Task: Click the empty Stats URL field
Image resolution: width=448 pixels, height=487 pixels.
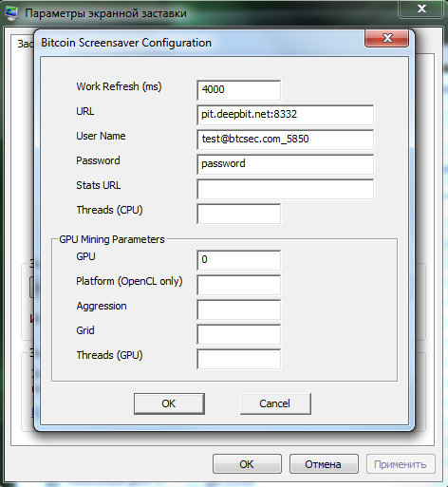Action: click(285, 189)
